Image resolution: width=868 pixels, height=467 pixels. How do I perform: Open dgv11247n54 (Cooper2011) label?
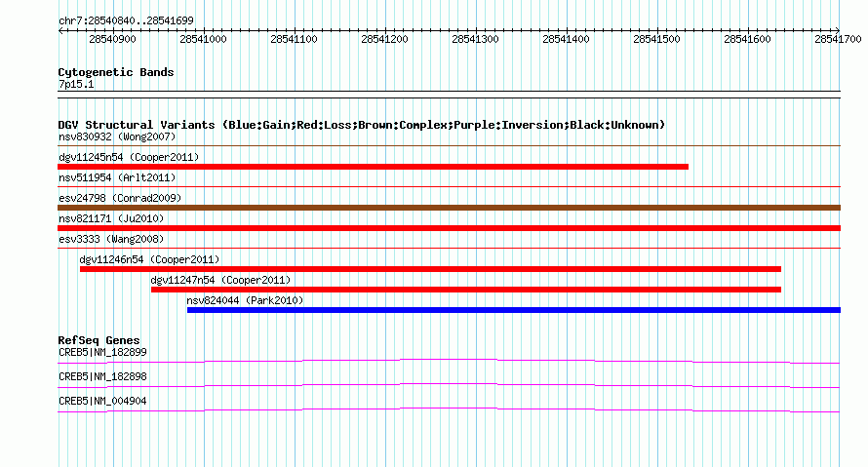(220, 280)
